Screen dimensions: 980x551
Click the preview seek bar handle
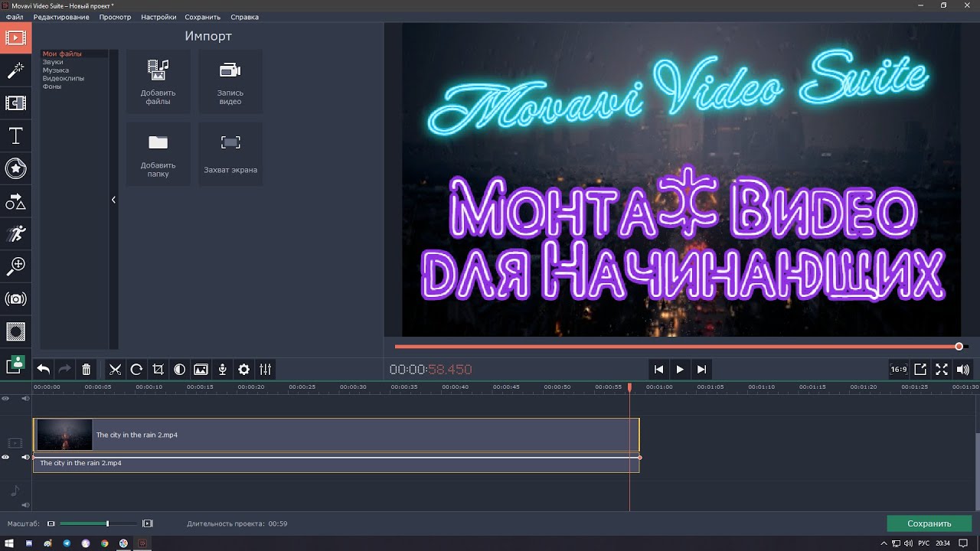959,347
